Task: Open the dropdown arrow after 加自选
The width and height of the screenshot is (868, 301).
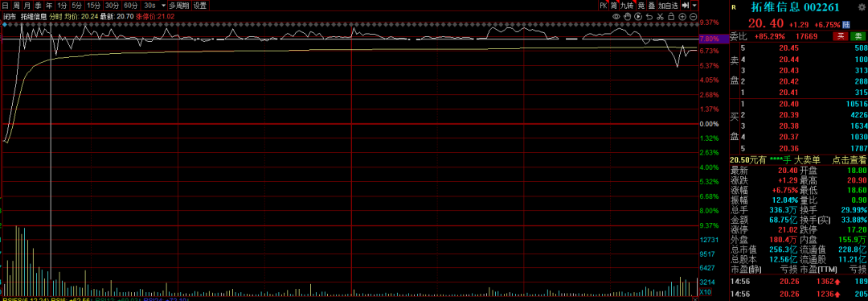Action: [694, 6]
